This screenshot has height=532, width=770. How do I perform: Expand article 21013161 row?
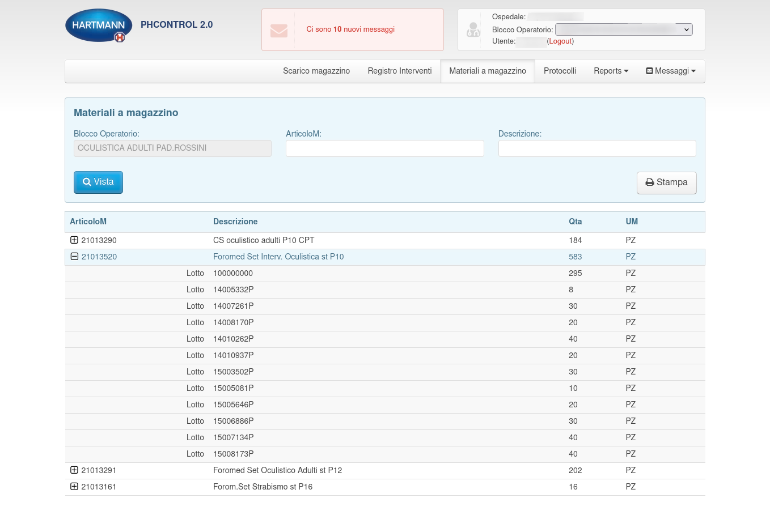[x=74, y=487]
